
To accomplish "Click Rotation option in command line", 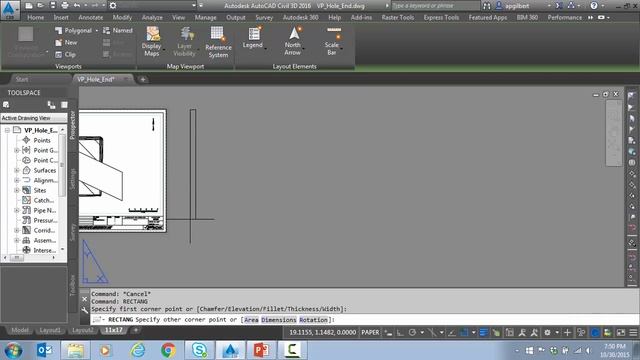I will pos(313,320).
